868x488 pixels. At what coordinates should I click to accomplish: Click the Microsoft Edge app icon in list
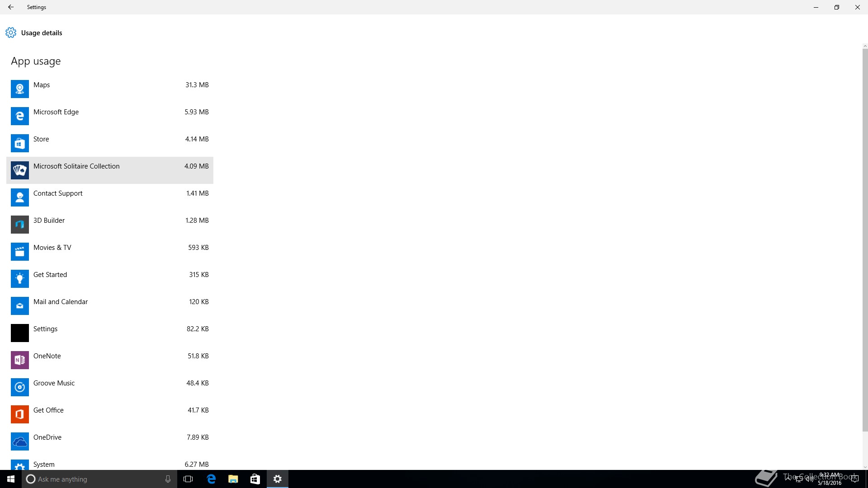(x=20, y=116)
